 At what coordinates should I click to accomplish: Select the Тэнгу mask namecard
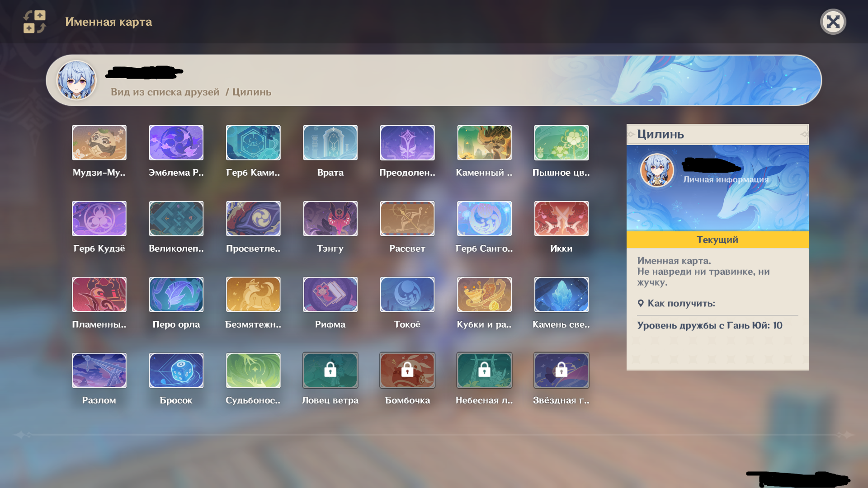click(x=330, y=219)
